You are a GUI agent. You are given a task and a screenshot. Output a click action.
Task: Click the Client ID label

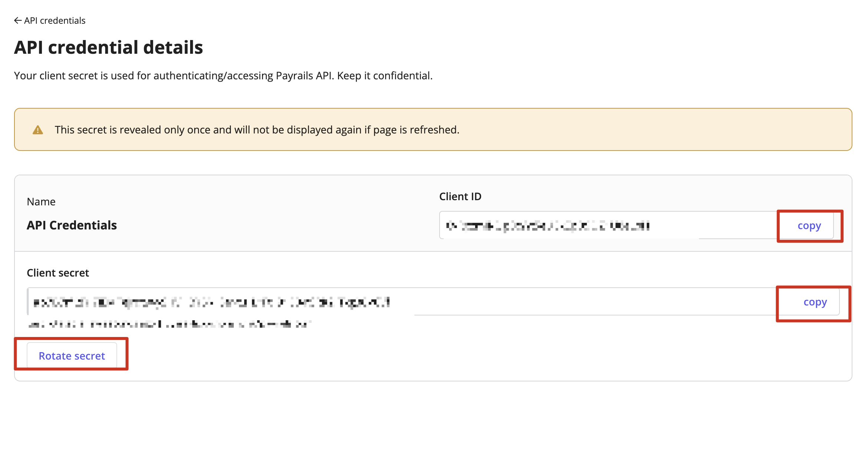[x=460, y=196]
